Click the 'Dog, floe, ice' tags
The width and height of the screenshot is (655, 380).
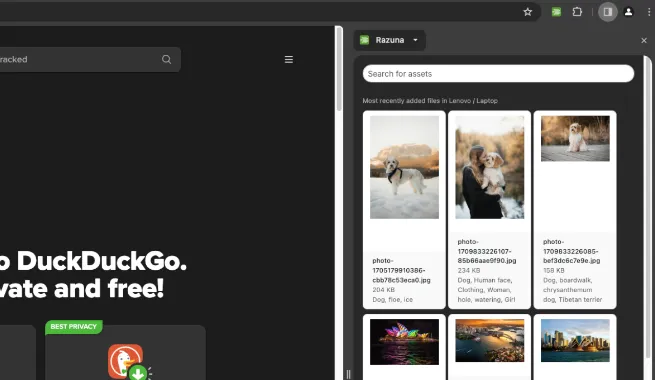(x=392, y=300)
